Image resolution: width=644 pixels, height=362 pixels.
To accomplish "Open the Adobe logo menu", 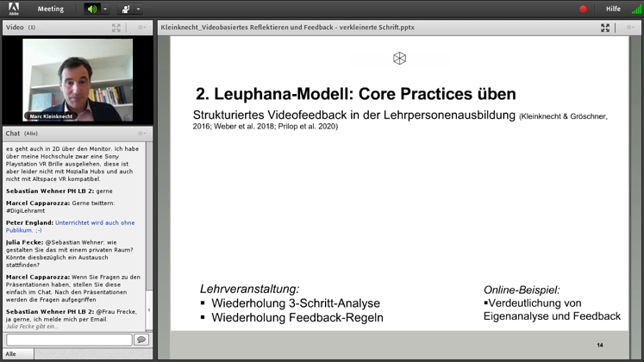I will click(x=14, y=9).
